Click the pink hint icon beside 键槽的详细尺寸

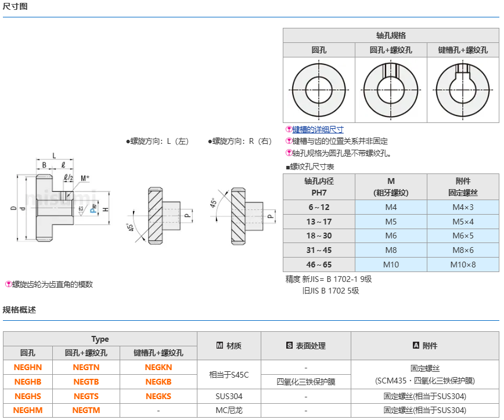[289, 129]
